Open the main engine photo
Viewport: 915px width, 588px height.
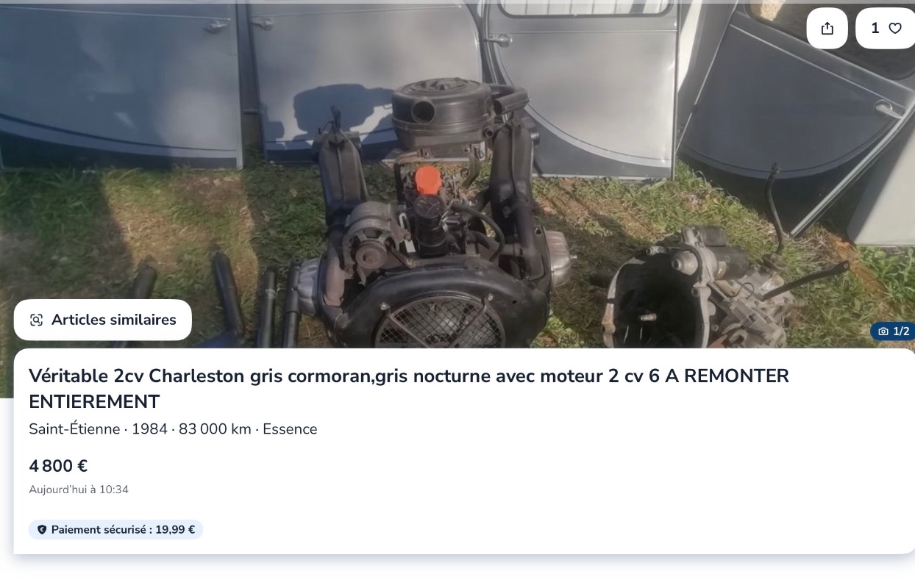point(457,174)
